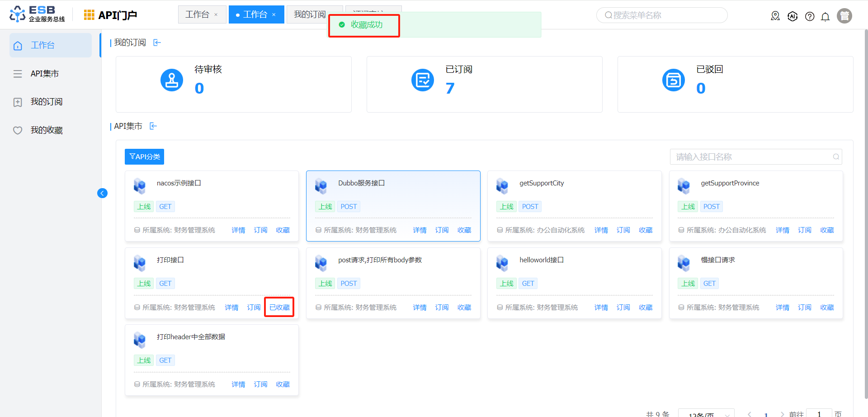868x417 pixels.
Task: Switch to the 我的订阅 tab
Action: 310,14
